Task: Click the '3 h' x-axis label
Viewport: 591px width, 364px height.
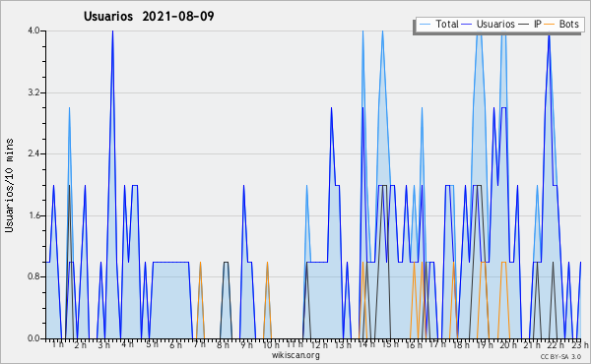Action: [104, 344]
